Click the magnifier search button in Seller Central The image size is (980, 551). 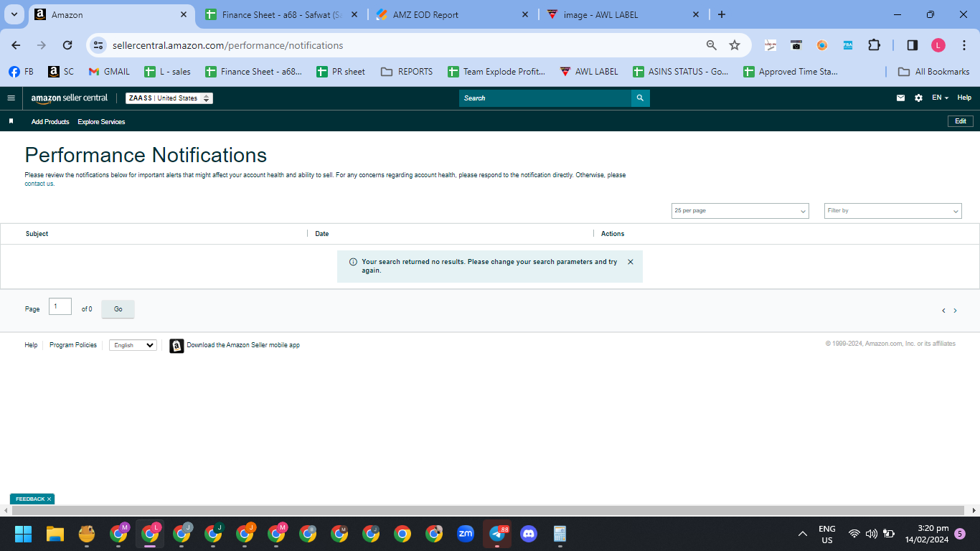pos(640,98)
